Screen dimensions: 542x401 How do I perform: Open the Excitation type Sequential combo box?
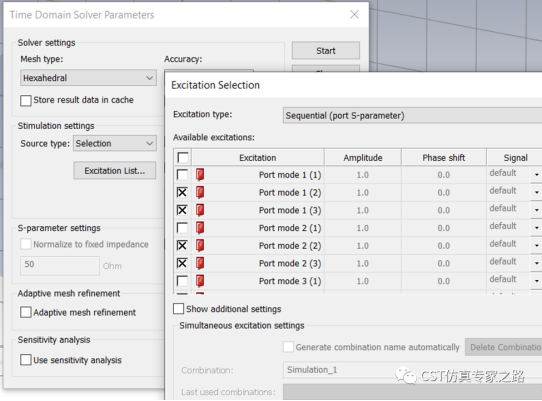412,115
